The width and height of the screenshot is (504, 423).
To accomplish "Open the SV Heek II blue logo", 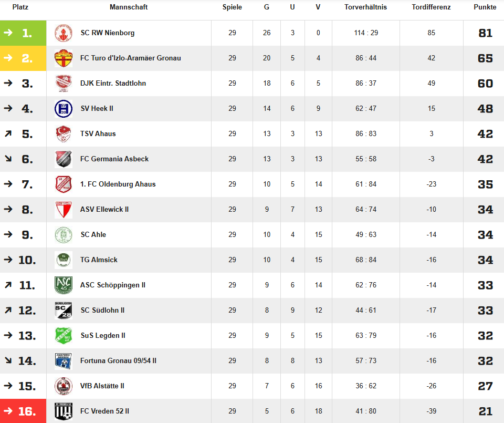I will pos(64,109).
